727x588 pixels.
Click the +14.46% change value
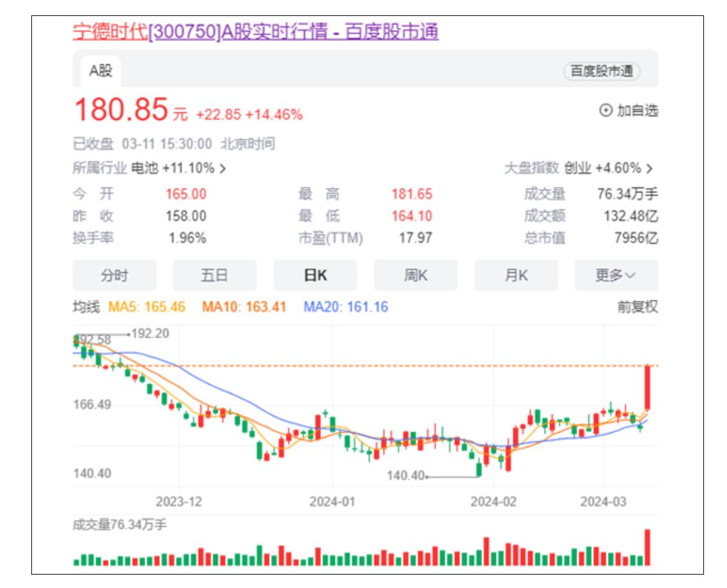pyautogui.click(x=274, y=114)
